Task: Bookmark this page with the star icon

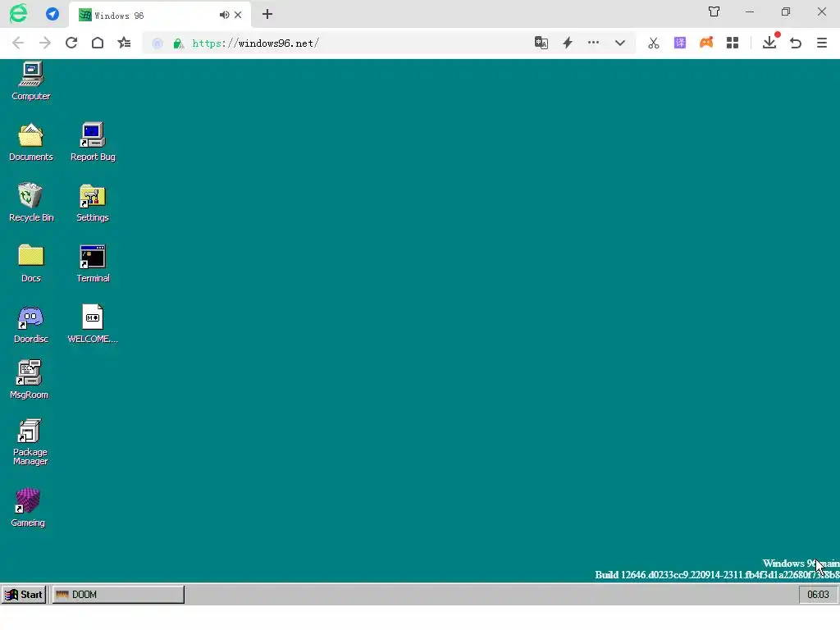Action: pos(125,43)
